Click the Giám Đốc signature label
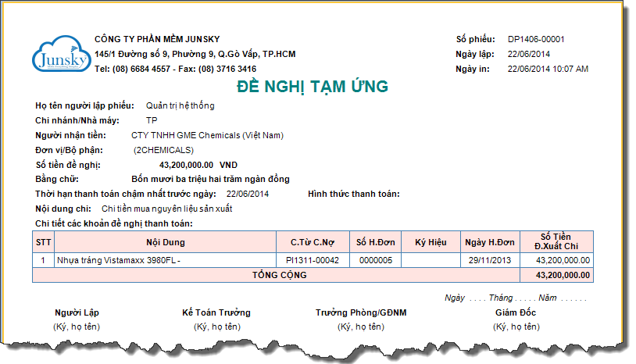Viewport: 636px width, 364px height. click(x=516, y=312)
